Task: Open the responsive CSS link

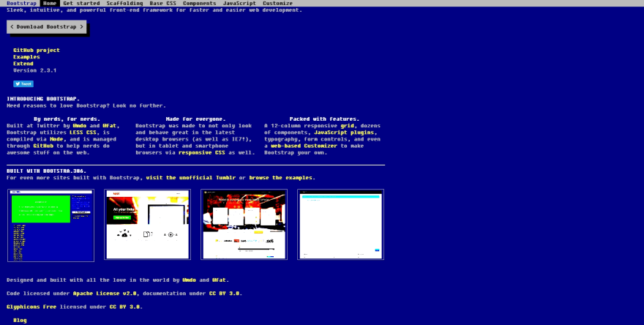Action: tap(202, 152)
